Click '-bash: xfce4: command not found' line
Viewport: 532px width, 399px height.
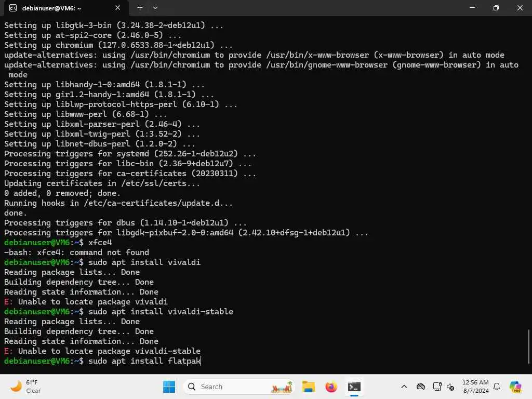click(76, 252)
